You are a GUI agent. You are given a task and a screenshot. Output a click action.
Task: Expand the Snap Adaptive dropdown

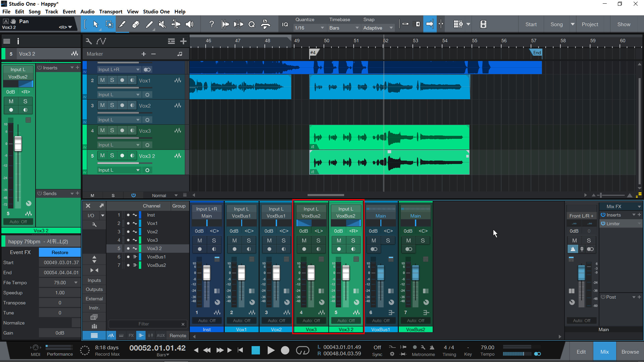(377, 28)
